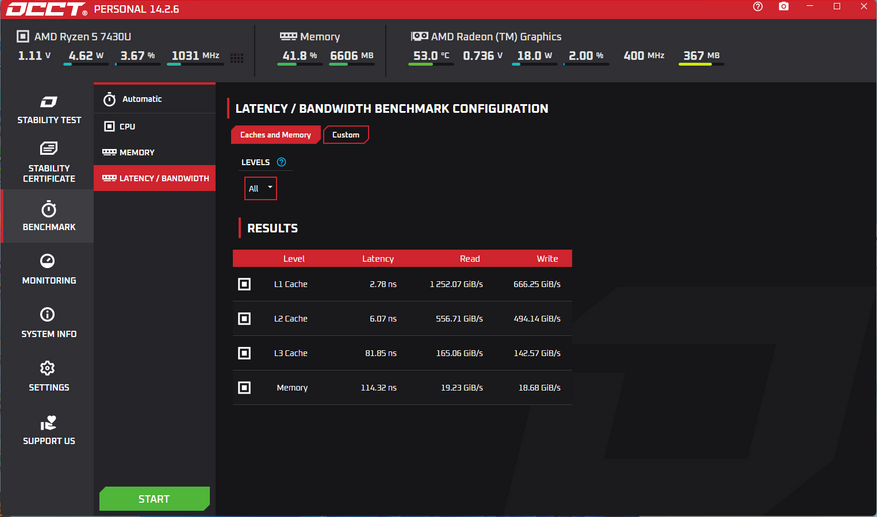The image size is (877, 517).
Task: Click the L2 Cache write 494.14 GiB/s
Action: click(x=537, y=319)
